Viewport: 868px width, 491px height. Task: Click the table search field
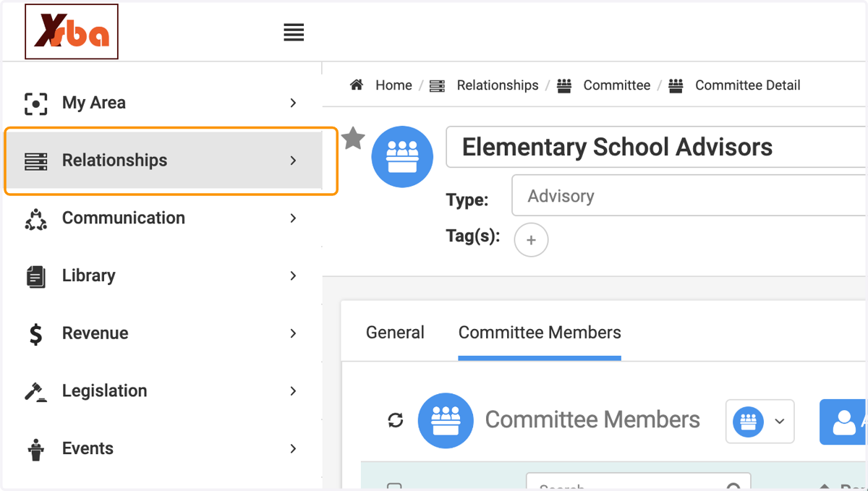638,482
